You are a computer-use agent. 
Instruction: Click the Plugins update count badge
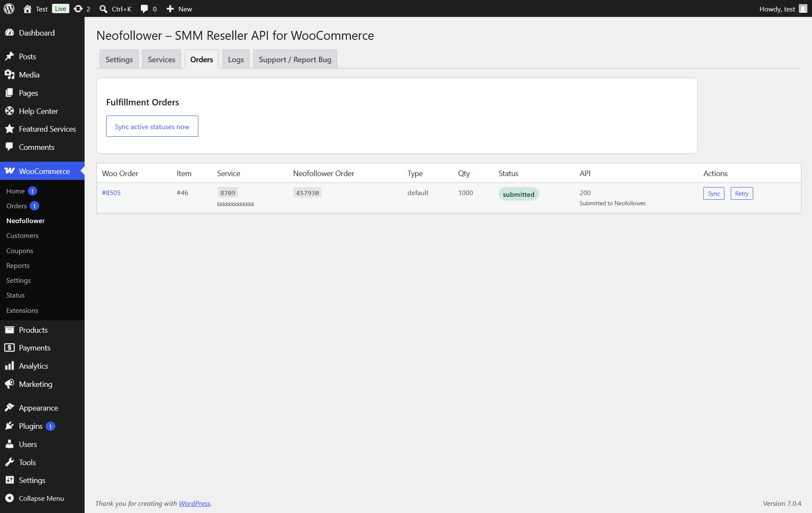50,426
